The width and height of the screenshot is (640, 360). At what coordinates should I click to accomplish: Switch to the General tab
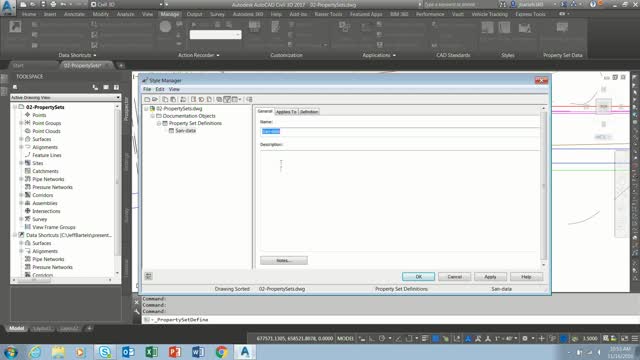point(264,111)
